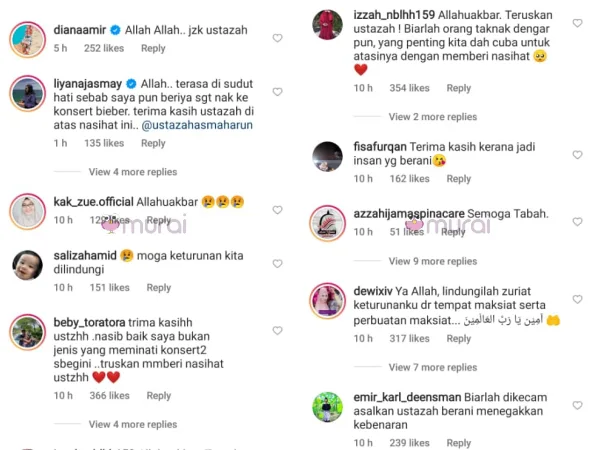
Task: Tap the heart beside liyanajasmay's comment
Action: tap(277, 92)
